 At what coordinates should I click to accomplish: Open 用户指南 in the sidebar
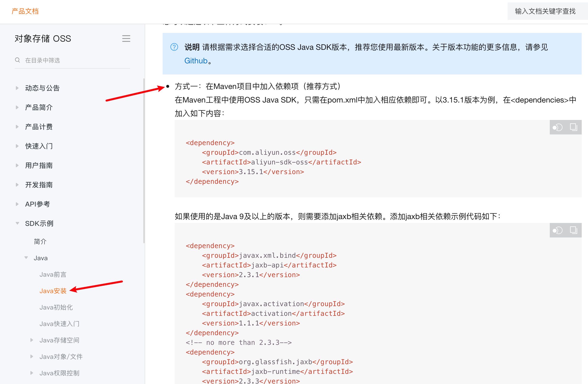coord(39,165)
